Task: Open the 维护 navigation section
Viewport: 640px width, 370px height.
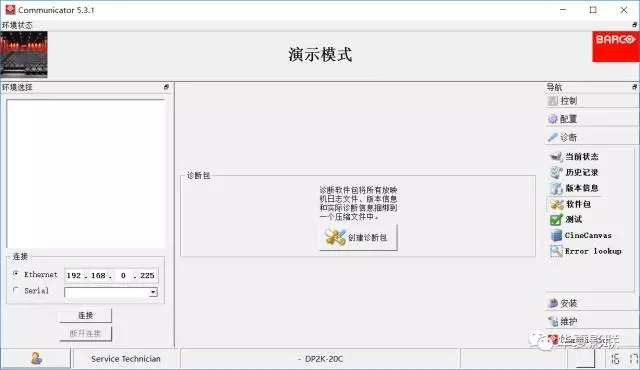Action: click(x=591, y=321)
